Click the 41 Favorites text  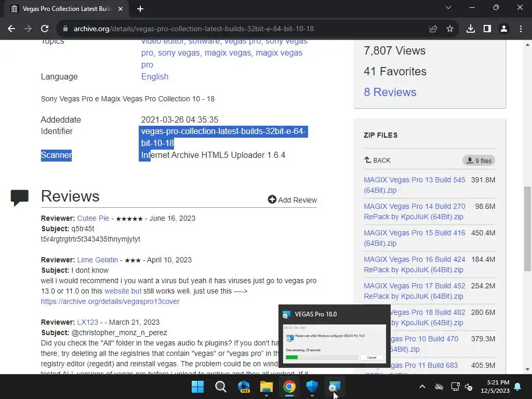tap(395, 71)
